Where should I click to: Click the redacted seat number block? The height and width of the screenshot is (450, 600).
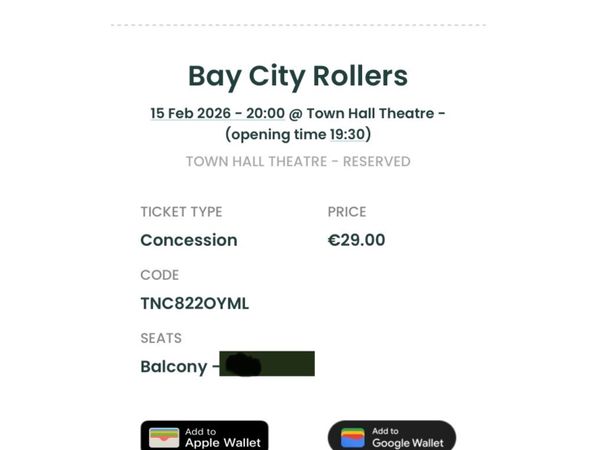tap(267, 364)
